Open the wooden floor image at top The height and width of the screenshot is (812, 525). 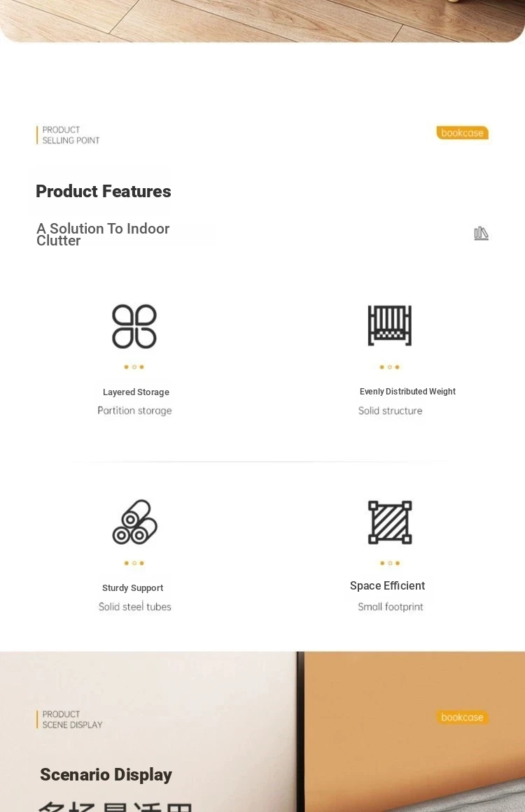tap(262, 21)
